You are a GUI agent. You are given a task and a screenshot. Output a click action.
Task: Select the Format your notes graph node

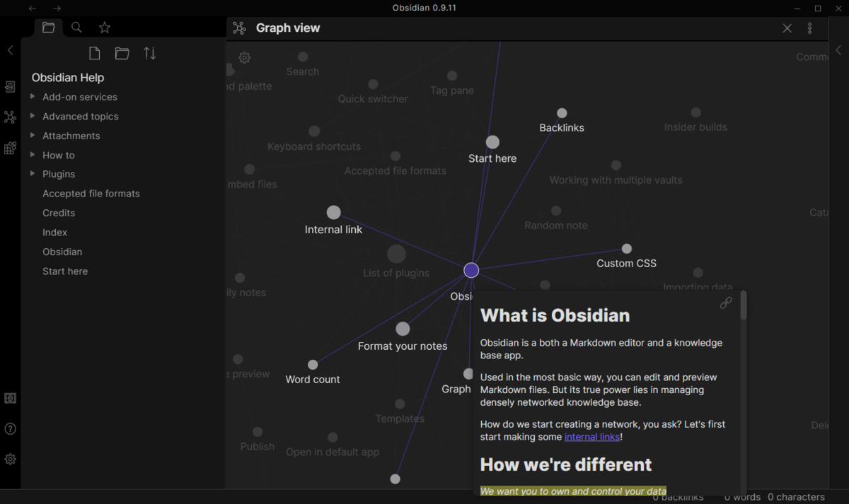[403, 329]
